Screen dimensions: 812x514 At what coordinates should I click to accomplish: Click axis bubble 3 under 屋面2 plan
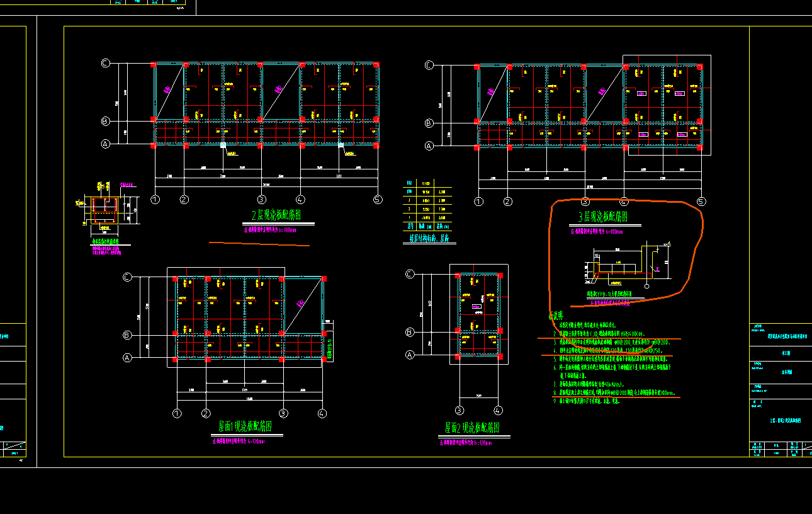(x=460, y=411)
